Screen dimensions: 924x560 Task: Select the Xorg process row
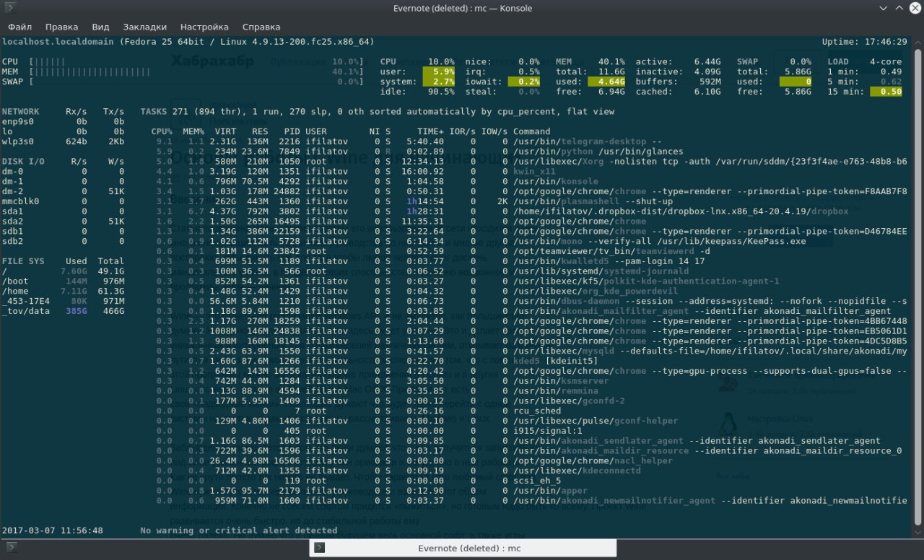[x=531, y=162]
